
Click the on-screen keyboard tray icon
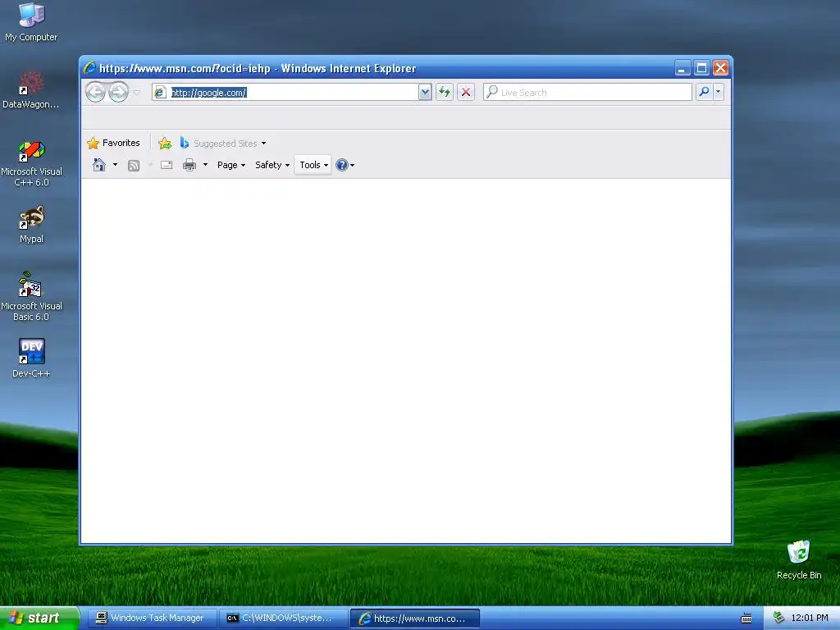[746, 619]
